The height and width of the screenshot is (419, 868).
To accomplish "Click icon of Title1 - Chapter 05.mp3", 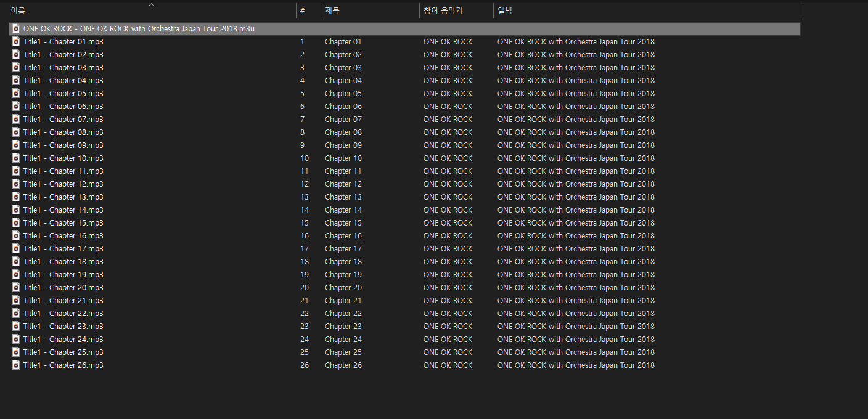I will coord(16,94).
